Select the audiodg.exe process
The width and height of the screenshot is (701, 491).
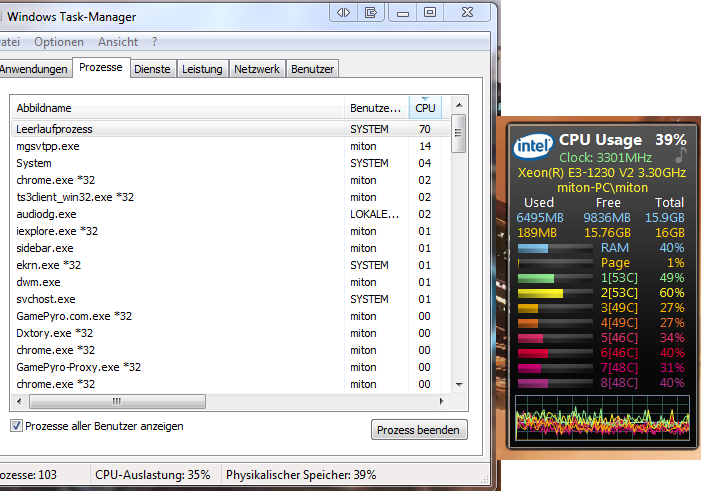pos(230,214)
